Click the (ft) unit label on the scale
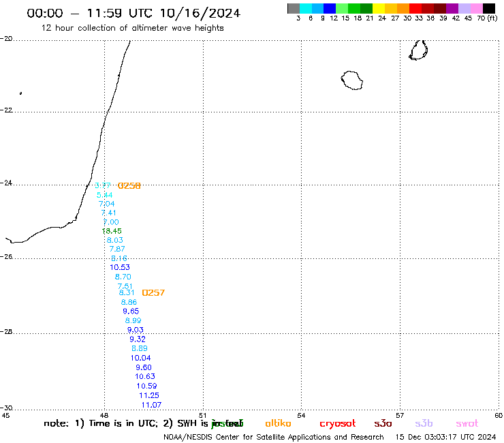The height and width of the screenshot is (443, 504). point(492,18)
